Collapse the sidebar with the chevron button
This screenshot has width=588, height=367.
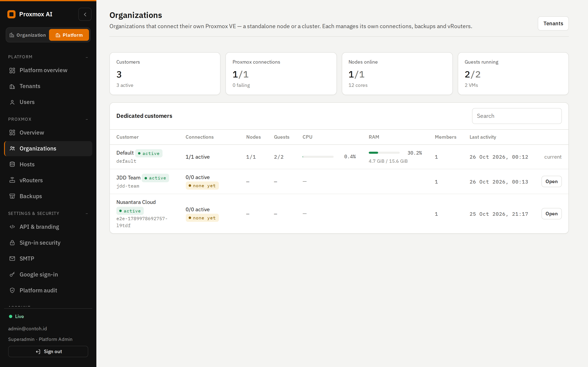click(x=85, y=14)
